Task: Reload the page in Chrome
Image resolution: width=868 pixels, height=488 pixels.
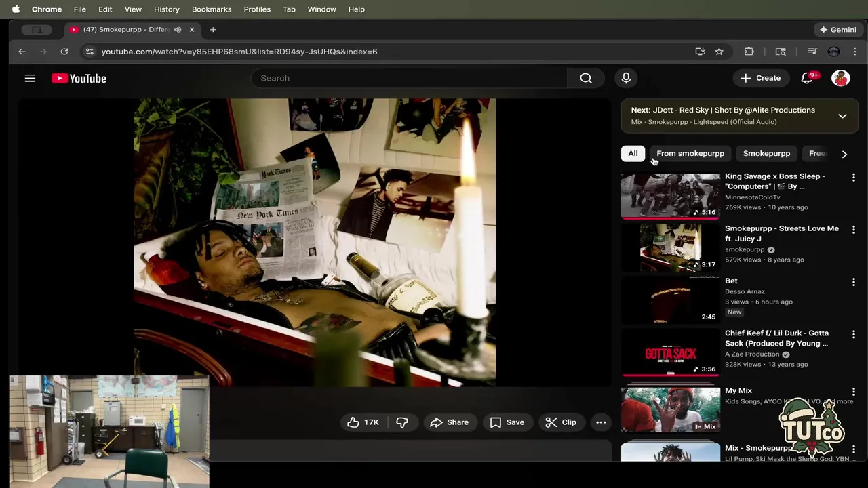Action: pos(64,52)
